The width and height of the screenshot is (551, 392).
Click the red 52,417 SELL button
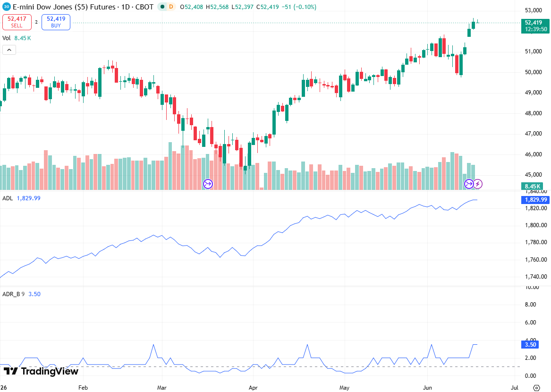click(17, 22)
